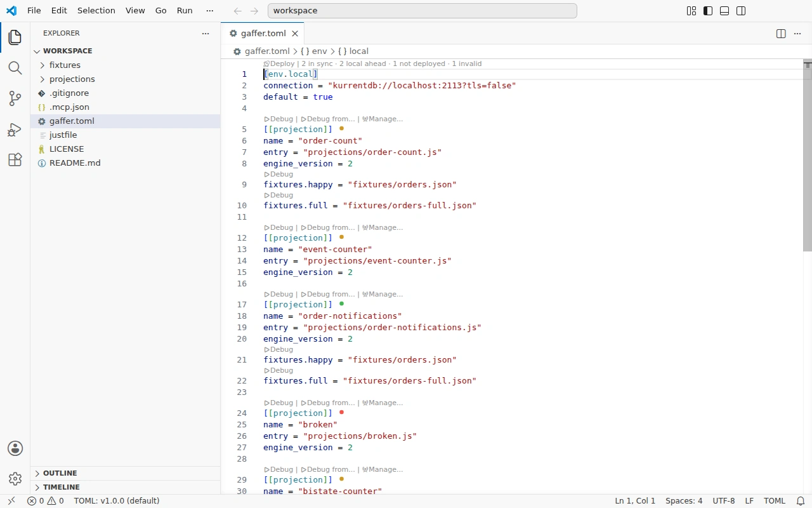Open the Selection menu
The height and width of the screenshot is (508, 812).
point(96,11)
